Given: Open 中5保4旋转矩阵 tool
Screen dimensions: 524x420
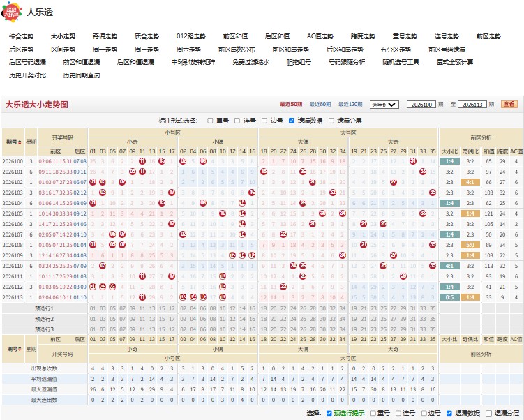Looking at the screenshot, I should coord(193,62).
